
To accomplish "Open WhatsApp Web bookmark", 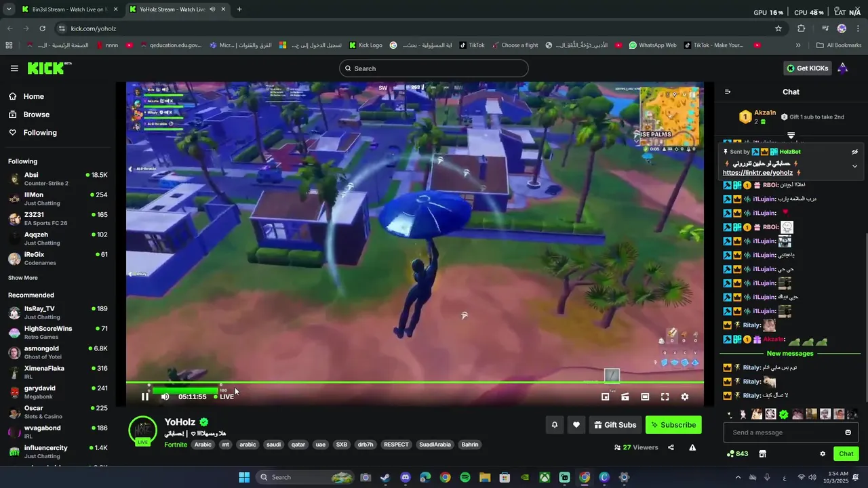I will click(652, 45).
